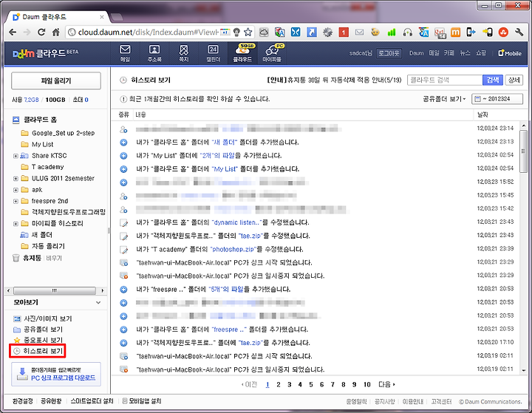Click the gear extension icon in toolbar
This screenshot has height=413, width=532.
coord(327,33)
